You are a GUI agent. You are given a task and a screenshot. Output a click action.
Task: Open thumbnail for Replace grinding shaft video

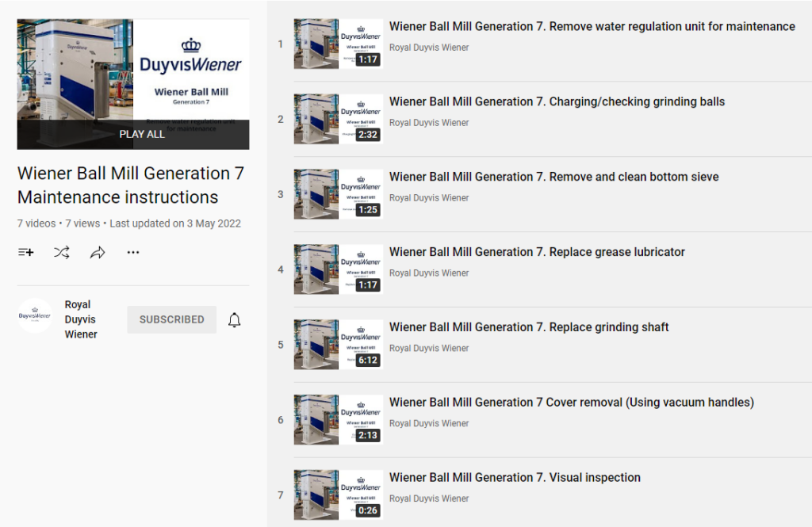click(x=339, y=345)
